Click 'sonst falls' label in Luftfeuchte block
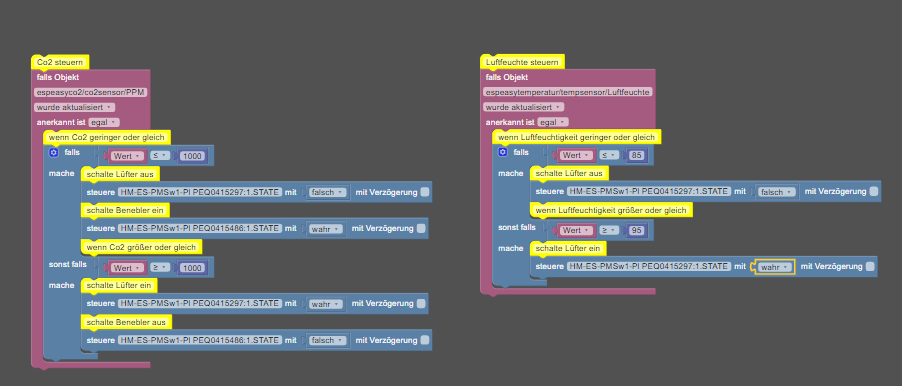This screenshot has width=902, height=386. [517, 227]
